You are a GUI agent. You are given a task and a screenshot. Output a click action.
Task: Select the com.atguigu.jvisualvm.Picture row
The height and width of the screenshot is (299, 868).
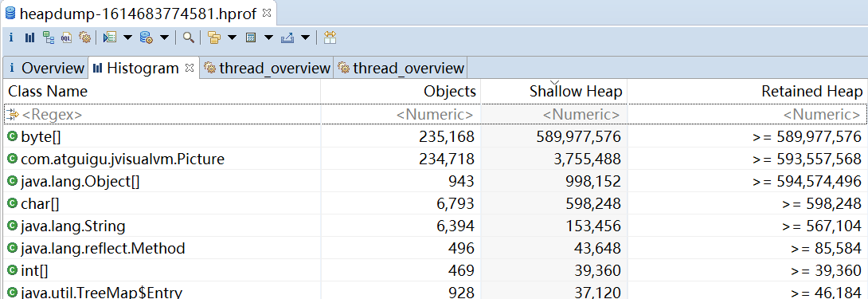coord(434,159)
